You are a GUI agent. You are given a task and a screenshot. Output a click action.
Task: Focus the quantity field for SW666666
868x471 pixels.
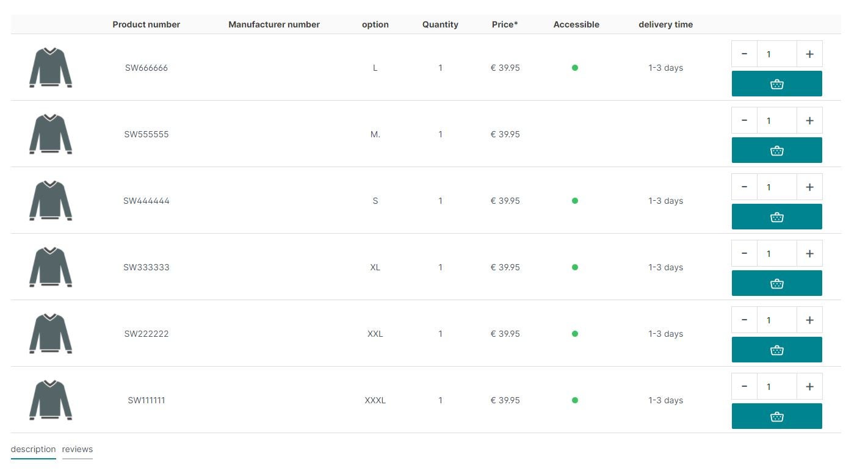[777, 54]
